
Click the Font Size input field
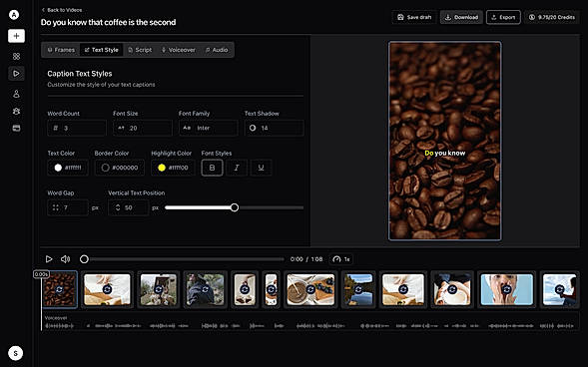[x=143, y=128]
